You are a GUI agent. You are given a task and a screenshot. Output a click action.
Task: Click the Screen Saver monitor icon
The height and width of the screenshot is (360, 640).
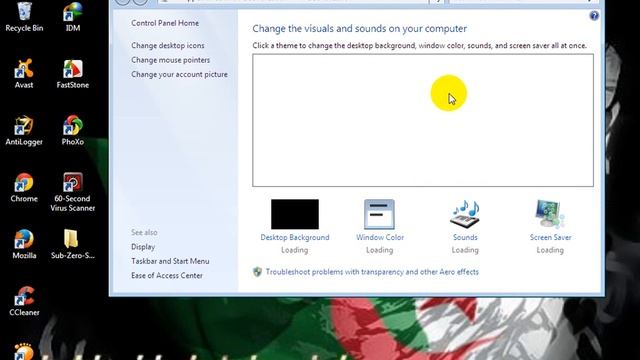(x=550, y=214)
